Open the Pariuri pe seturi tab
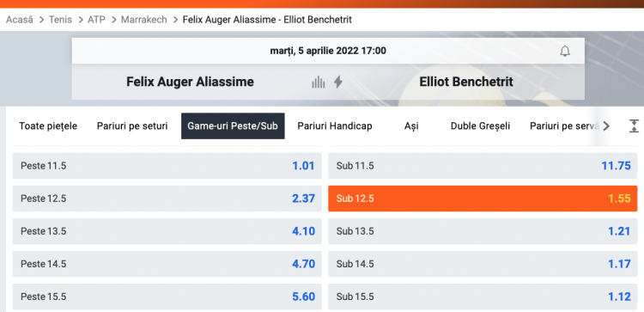The image size is (644, 312). coord(132,125)
